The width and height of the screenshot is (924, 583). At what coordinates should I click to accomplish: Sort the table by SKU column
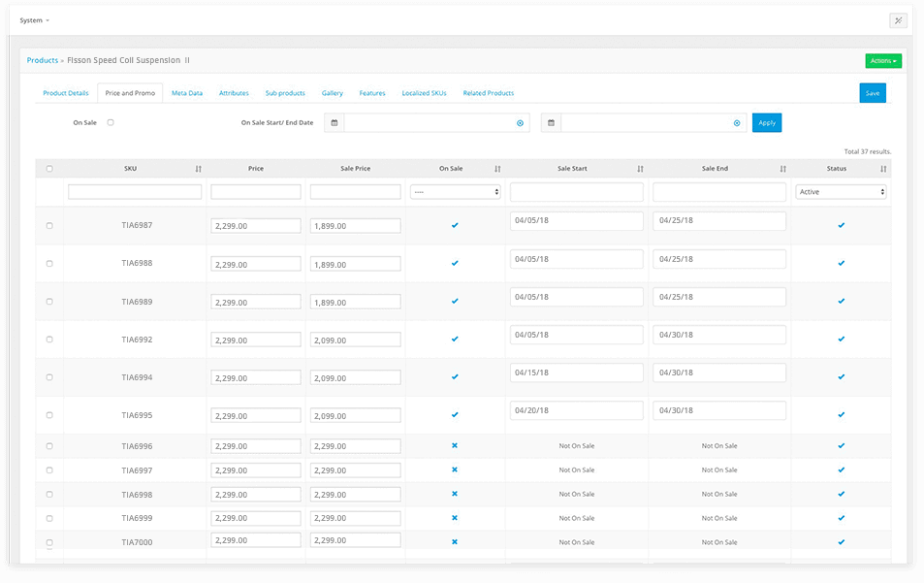point(198,169)
